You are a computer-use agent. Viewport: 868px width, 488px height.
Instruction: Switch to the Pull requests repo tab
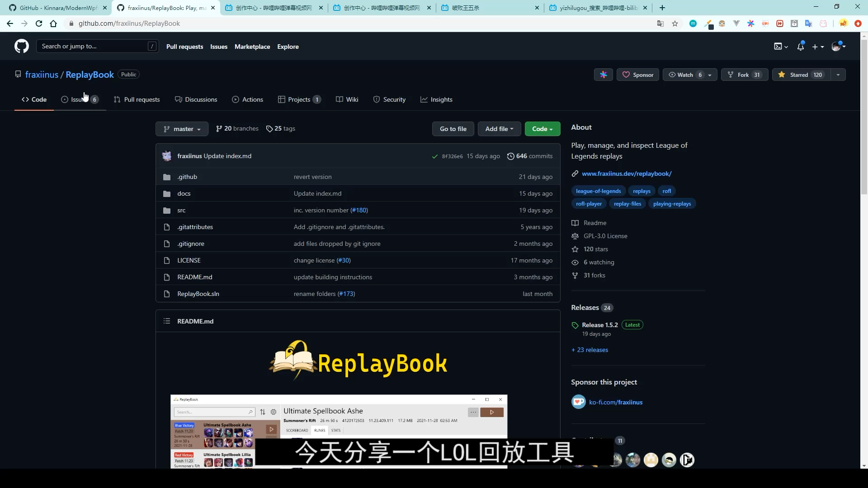tap(137, 99)
